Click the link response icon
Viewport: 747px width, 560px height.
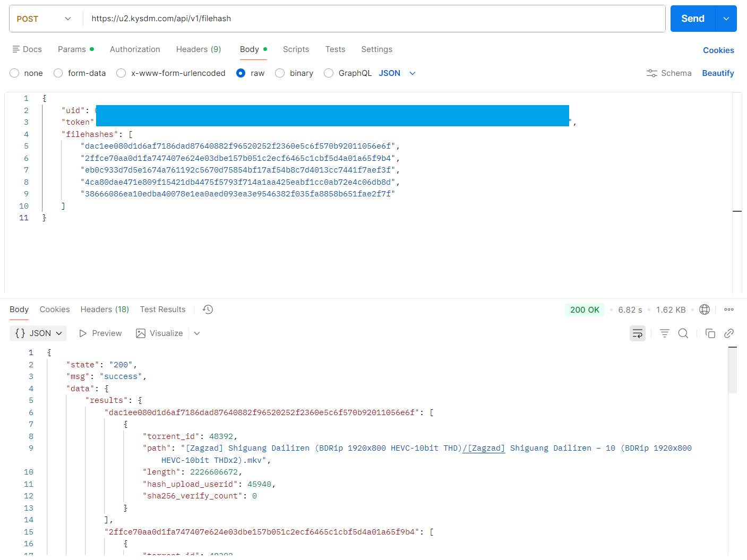tap(729, 333)
